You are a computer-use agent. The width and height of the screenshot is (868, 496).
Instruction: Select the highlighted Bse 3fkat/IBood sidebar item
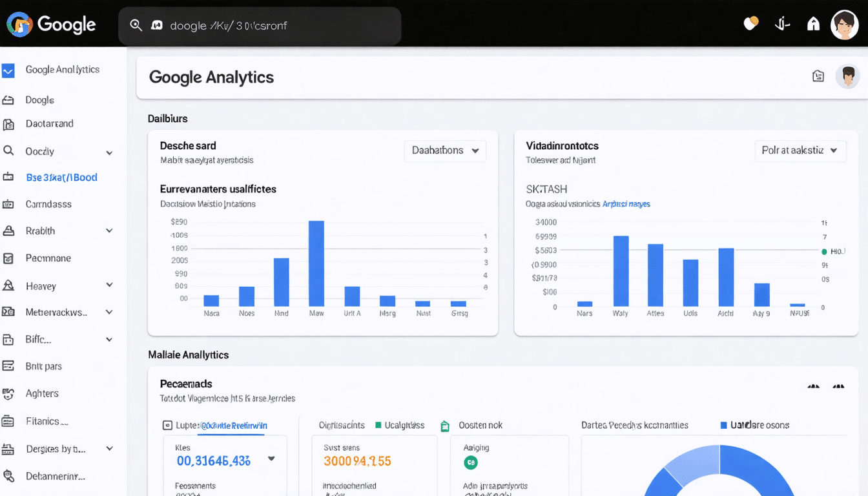click(x=61, y=178)
